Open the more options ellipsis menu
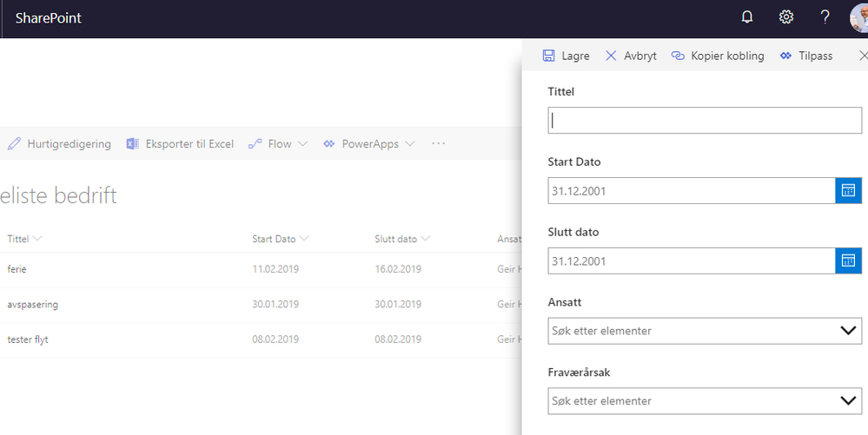The image size is (868, 435). click(439, 144)
